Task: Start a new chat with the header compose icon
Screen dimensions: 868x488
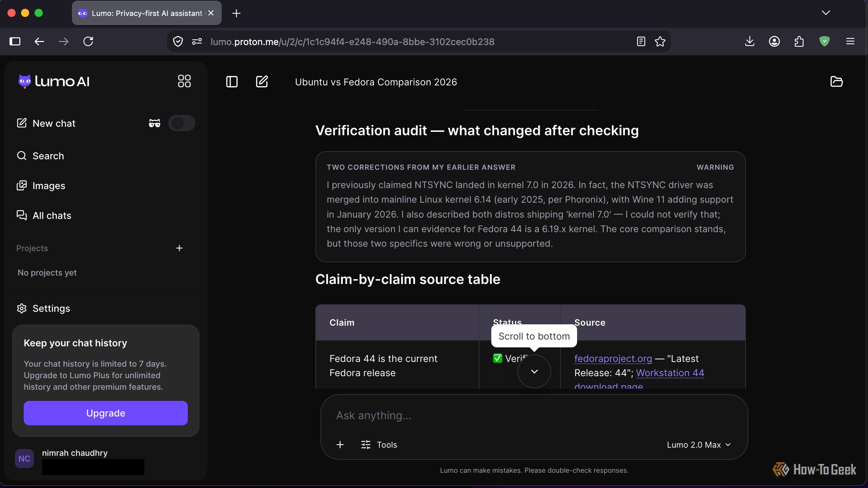Action: (262, 82)
